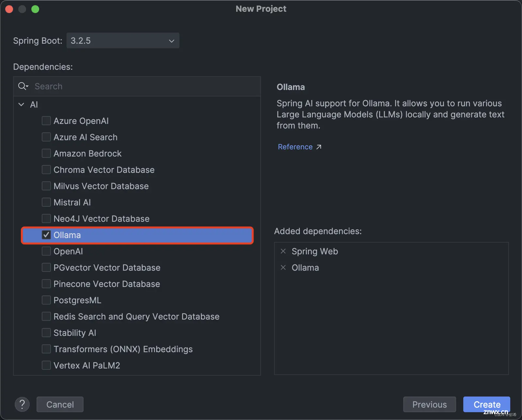
Task: Check the PostgresML checkbox
Action: tap(46, 300)
